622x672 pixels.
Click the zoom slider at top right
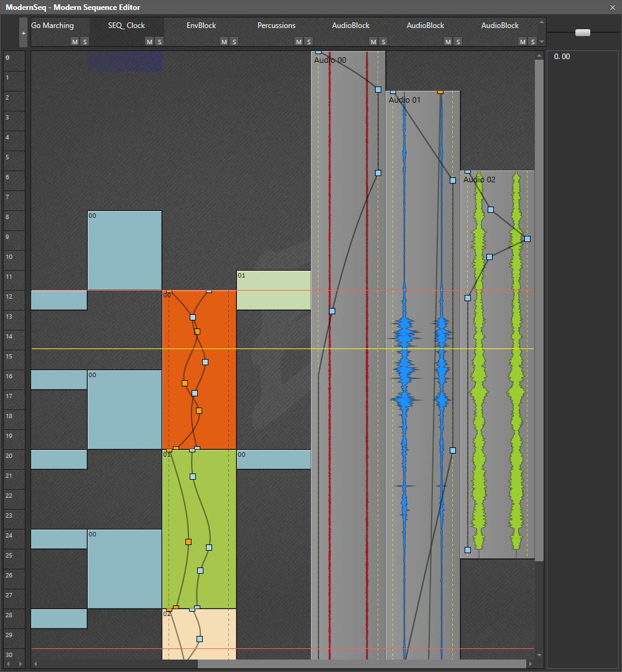[x=582, y=32]
